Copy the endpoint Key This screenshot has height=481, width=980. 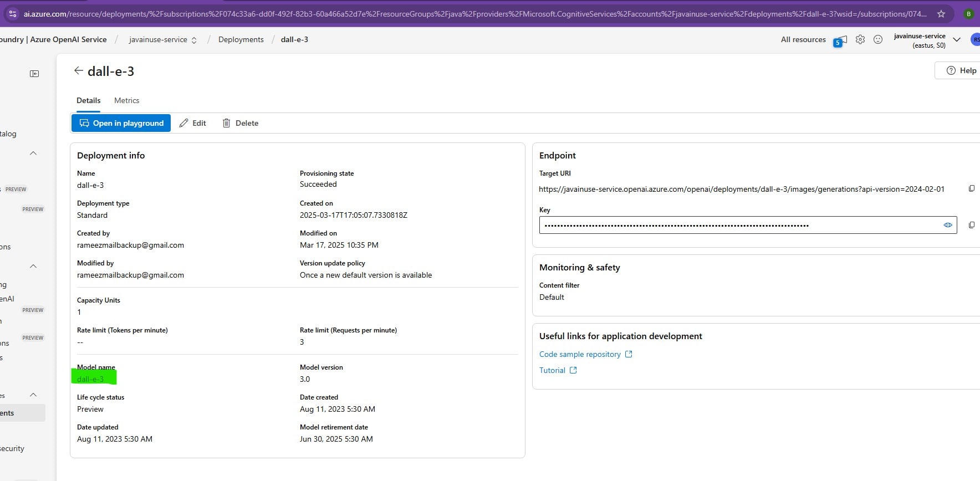971,225
